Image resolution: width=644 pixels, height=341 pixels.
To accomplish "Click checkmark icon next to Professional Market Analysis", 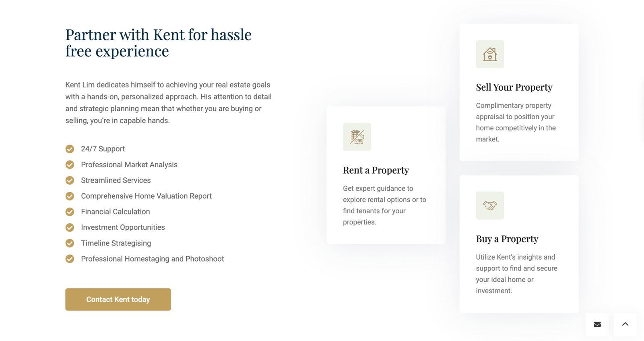I will [70, 165].
